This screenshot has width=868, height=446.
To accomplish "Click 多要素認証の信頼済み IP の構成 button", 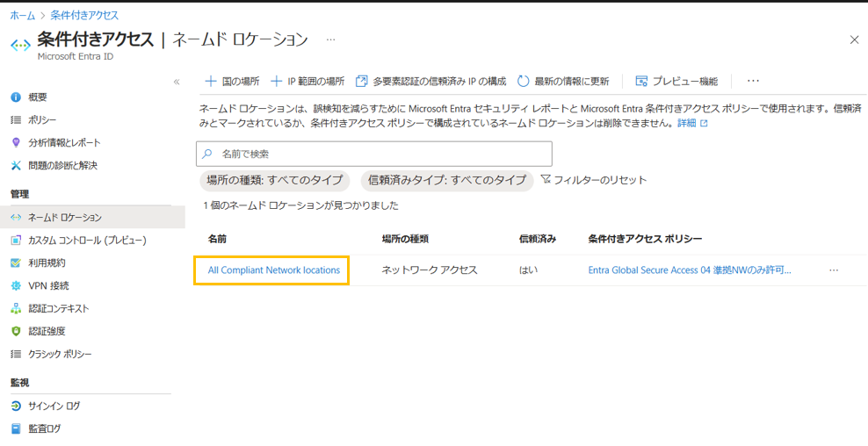I will (x=431, y=82).
